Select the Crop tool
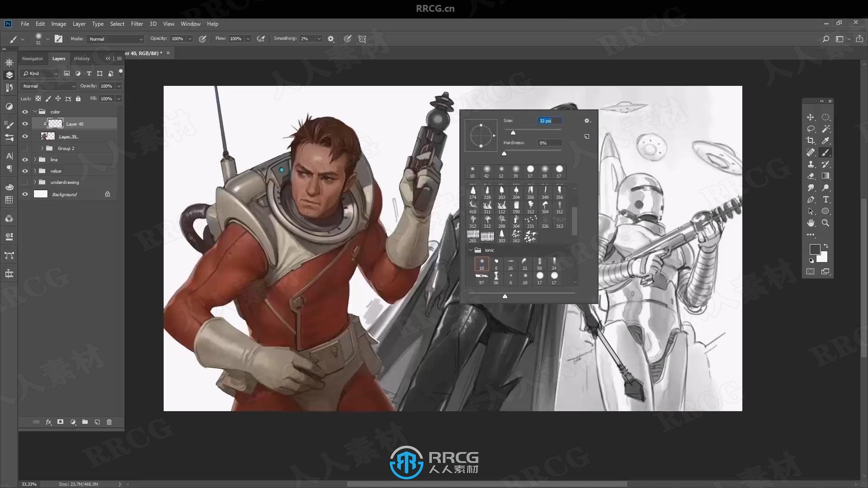 (811, 141)
